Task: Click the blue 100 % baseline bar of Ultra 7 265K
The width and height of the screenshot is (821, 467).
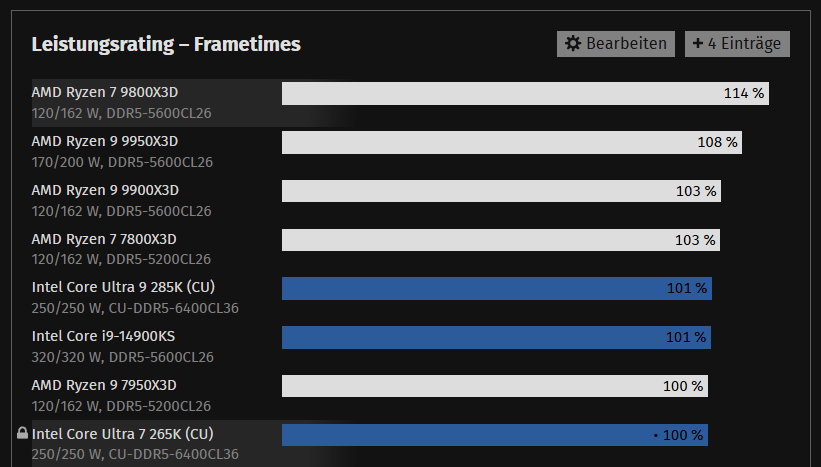Action: pyautogui.click(x=494, y=435)
